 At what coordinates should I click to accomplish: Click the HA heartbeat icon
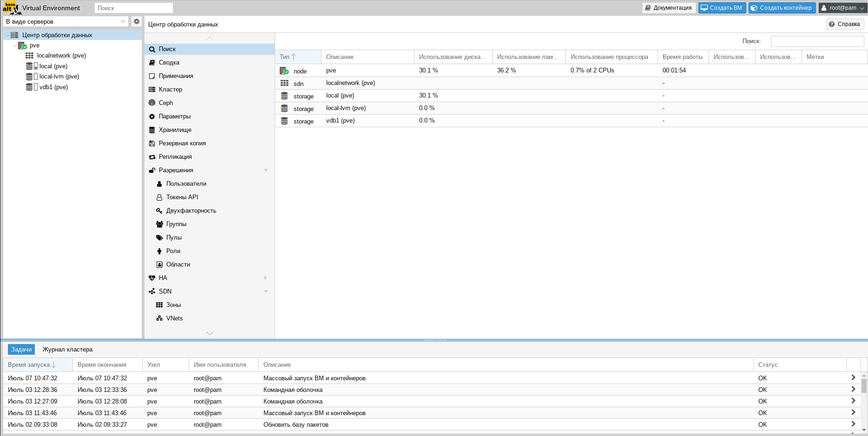tap(152, 278)
